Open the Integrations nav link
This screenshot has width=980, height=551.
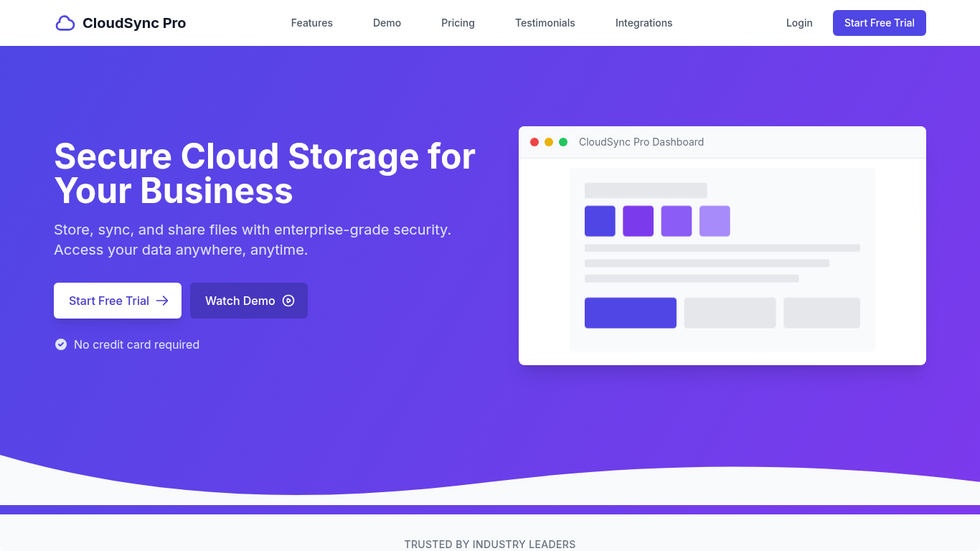pos(644,23)
